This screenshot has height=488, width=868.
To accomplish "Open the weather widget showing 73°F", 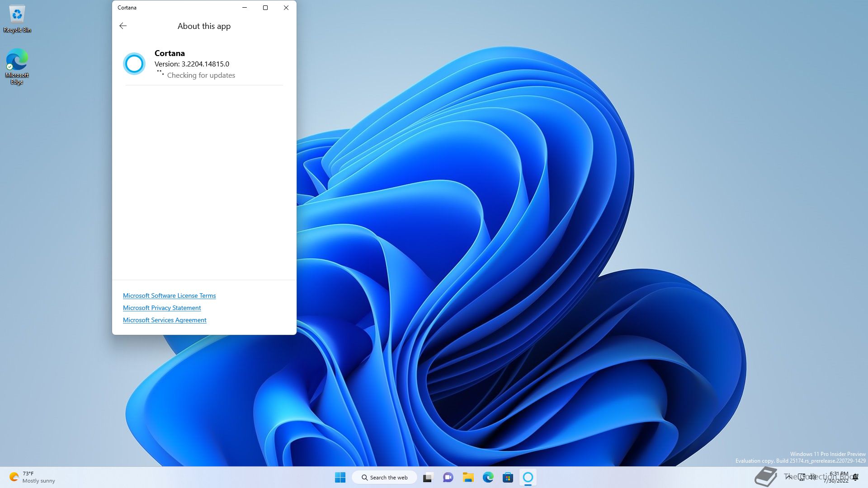I will pyautogui.click(x=33, y=477).
